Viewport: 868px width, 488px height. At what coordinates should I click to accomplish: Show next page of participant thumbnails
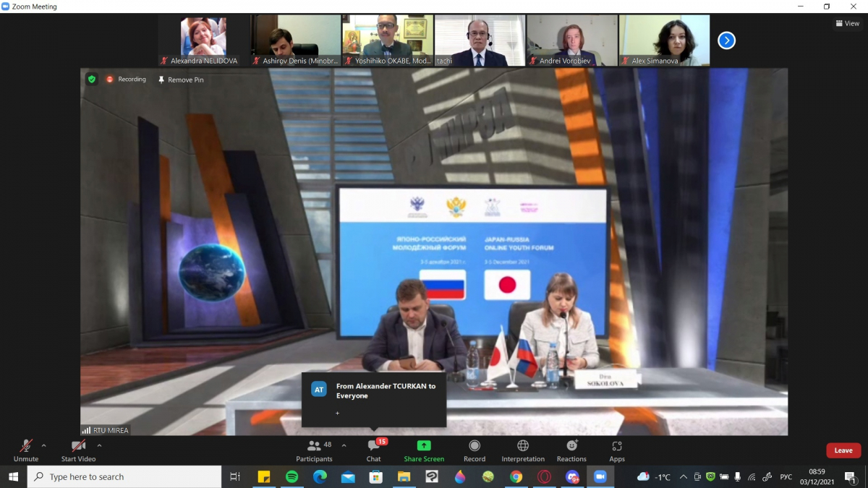click(x=726, y=40)
